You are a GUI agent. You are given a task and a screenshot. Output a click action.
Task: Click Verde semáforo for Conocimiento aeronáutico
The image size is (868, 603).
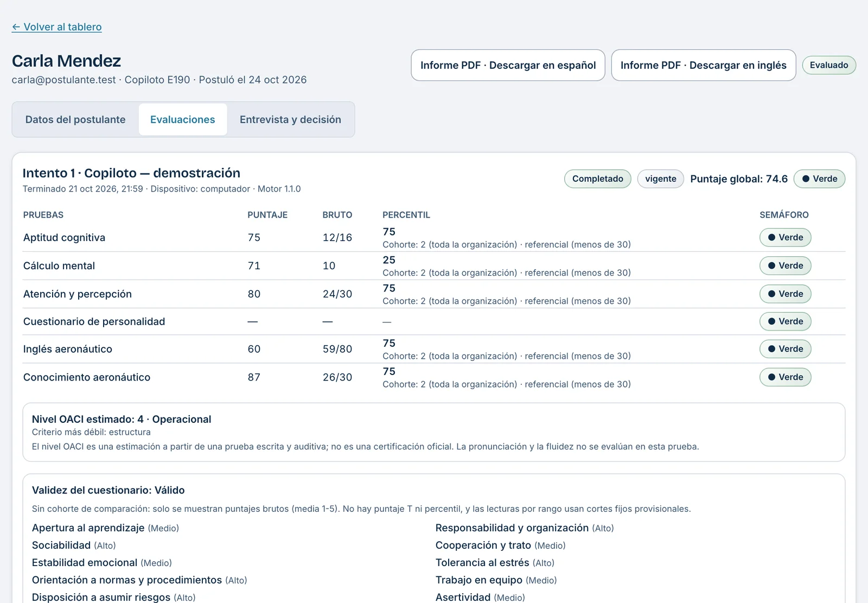786,377
